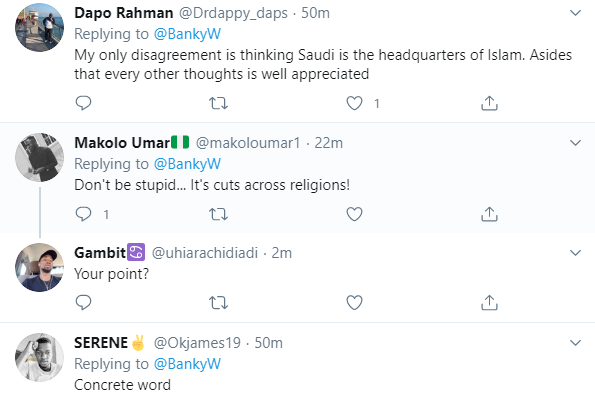Viewport: 595px width, 395px height.
Task: Open Gambit's profile picture
Action: coord(39,268)
